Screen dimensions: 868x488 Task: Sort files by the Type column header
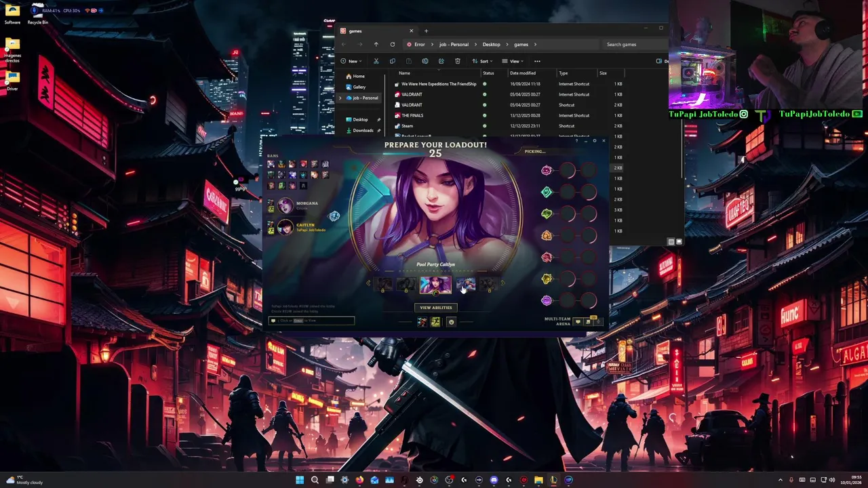coord(564,73)
